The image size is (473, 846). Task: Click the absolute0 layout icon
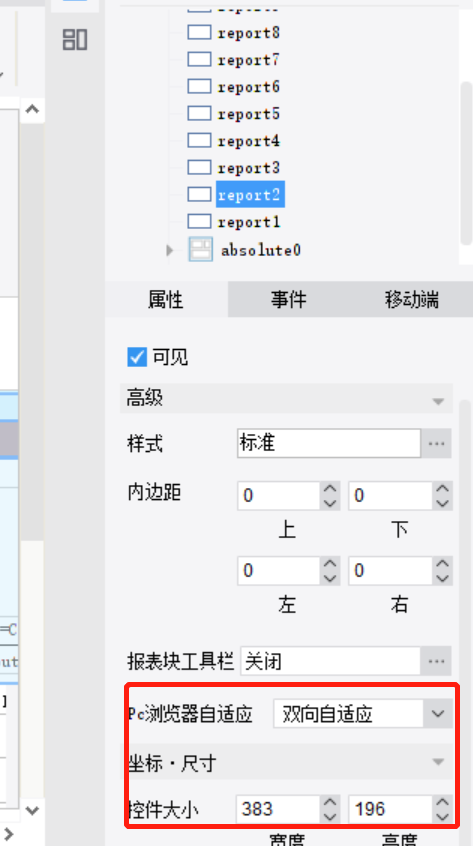pos(200,250)
